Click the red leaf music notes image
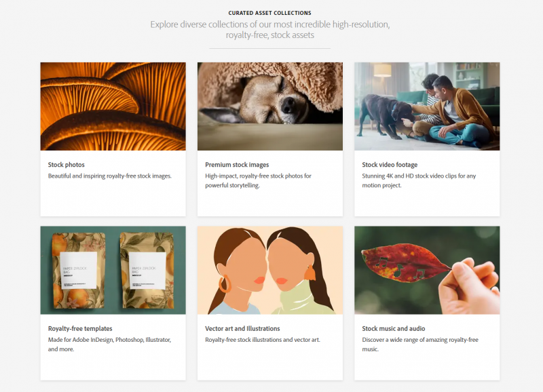This screenshot has height=392, width=543. pyautogui.click(x=427, y=270)
